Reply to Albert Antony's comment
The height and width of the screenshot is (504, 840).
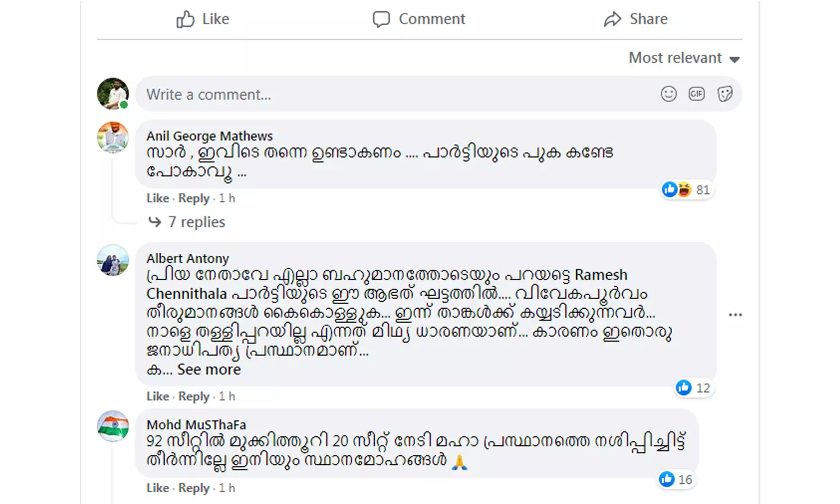(194, 396)
